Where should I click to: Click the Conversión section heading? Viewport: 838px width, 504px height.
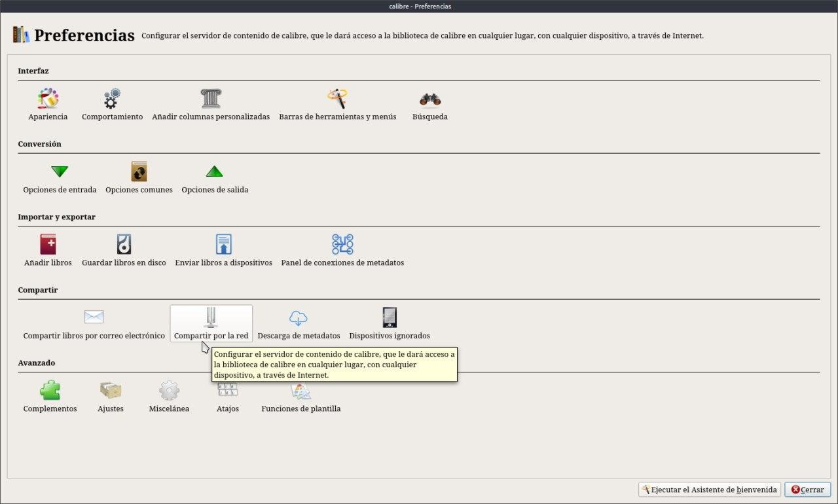(39, 143)
